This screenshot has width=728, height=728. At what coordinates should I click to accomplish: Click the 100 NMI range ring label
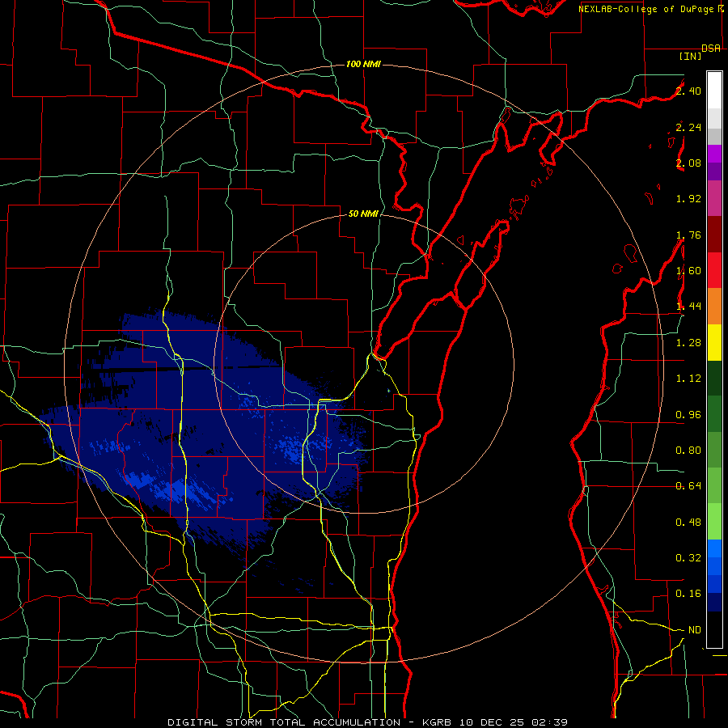point(363,64)
